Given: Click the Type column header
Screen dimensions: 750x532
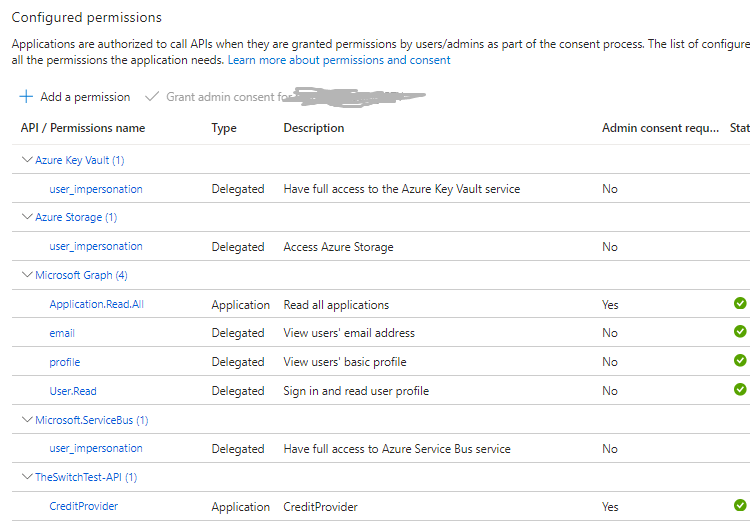Looking at the screenshot, I should tap(224, 128).
